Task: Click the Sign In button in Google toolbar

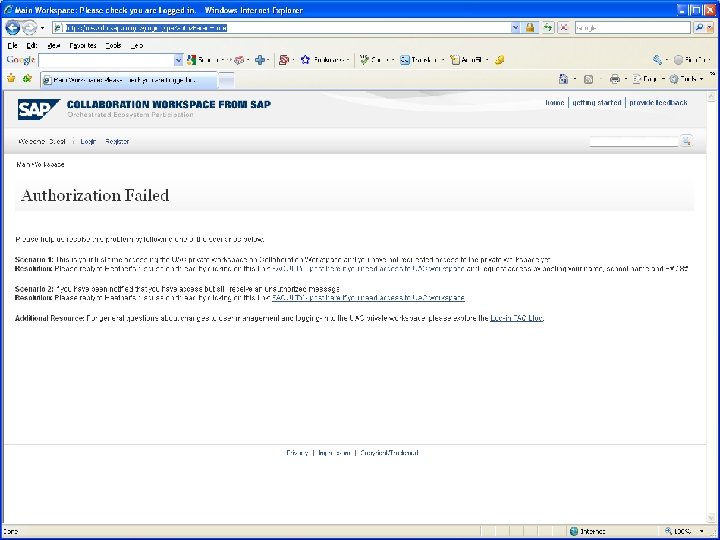Action: pyautogui.click(x=692, y=60)
